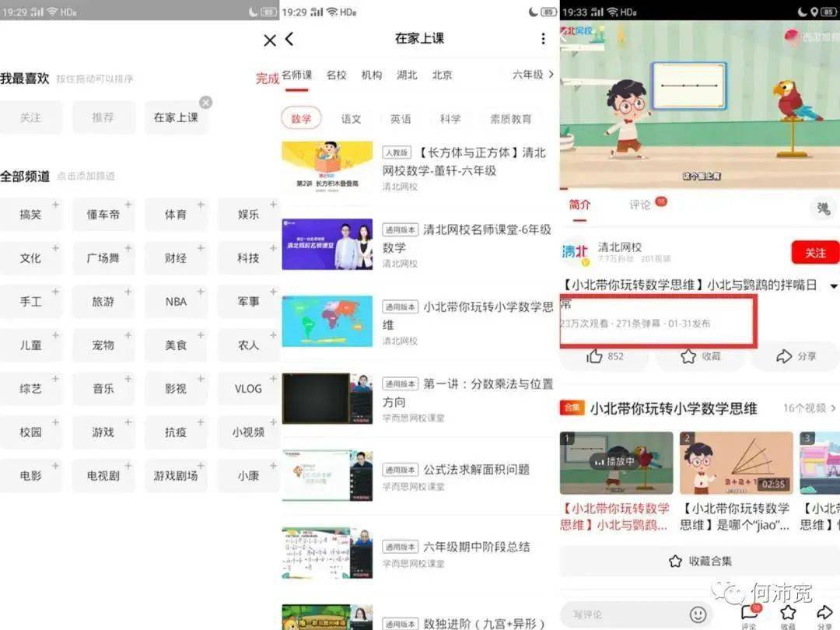Open 六年级期中阶段总结 lesson
Screen dimensions: 840x630
click(418, 554)
